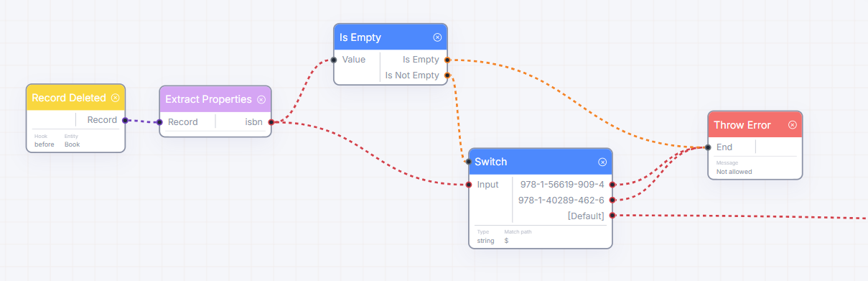
Task: Click the Is Not Empty output port
Action: (x=447, y=75)
